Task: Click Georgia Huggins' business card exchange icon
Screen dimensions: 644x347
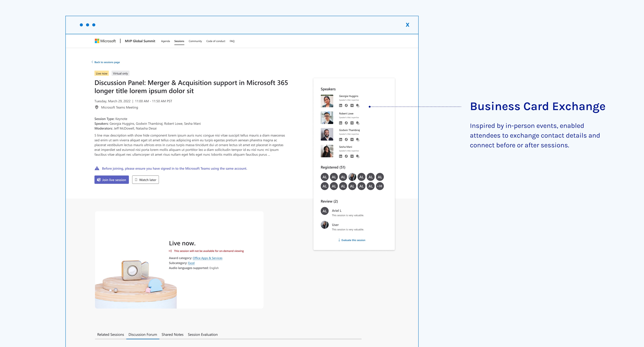Action: 358,106
